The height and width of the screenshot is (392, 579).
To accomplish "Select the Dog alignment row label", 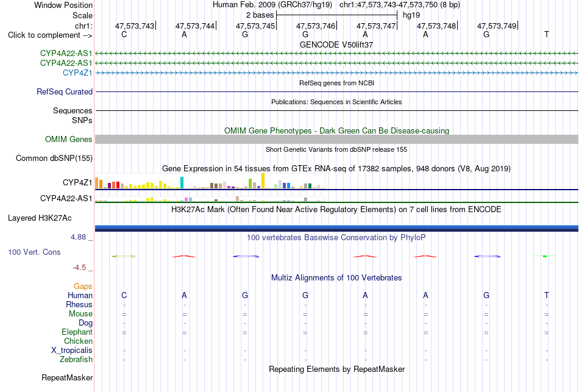I will tap(85, 323).
